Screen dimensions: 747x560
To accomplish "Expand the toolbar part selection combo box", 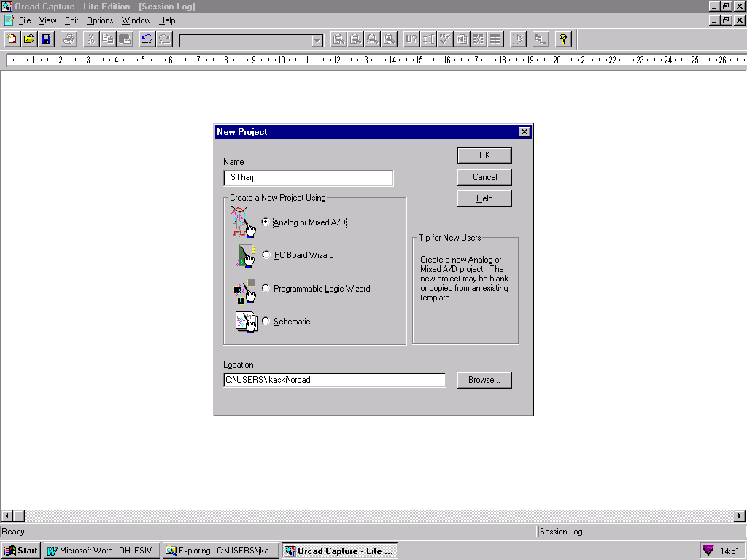I will pyautogui.click(x=317, y=41).
